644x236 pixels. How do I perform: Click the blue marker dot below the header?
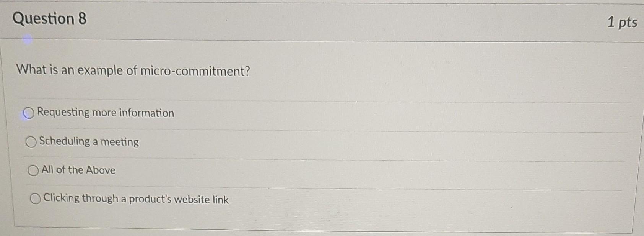point(27,38)
